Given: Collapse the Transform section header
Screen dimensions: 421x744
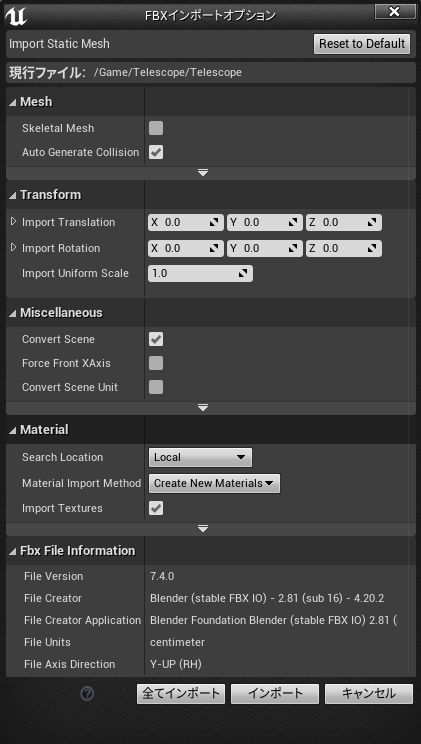Looking at the screenshot, I should pos(45,195).
